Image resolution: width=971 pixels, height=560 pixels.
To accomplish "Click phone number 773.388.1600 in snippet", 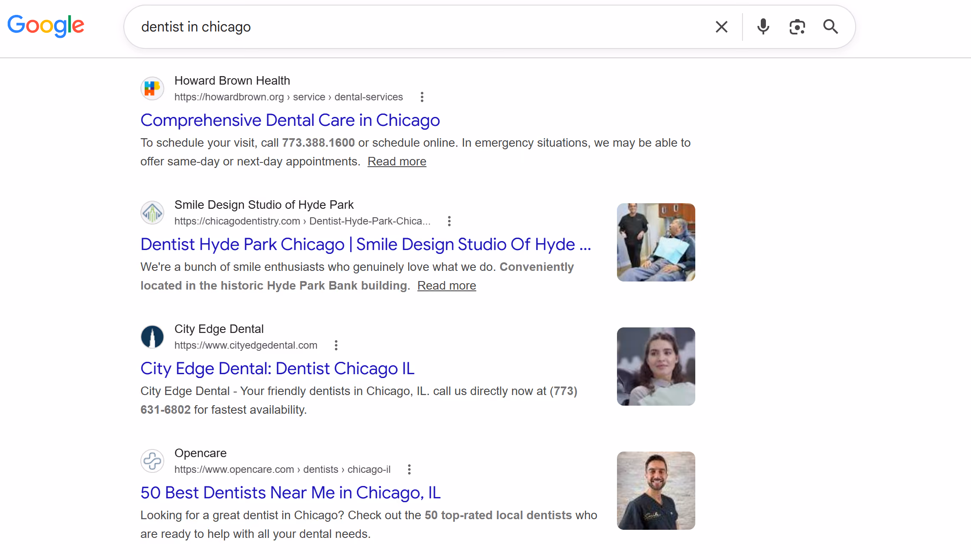I will pos(318,143).
